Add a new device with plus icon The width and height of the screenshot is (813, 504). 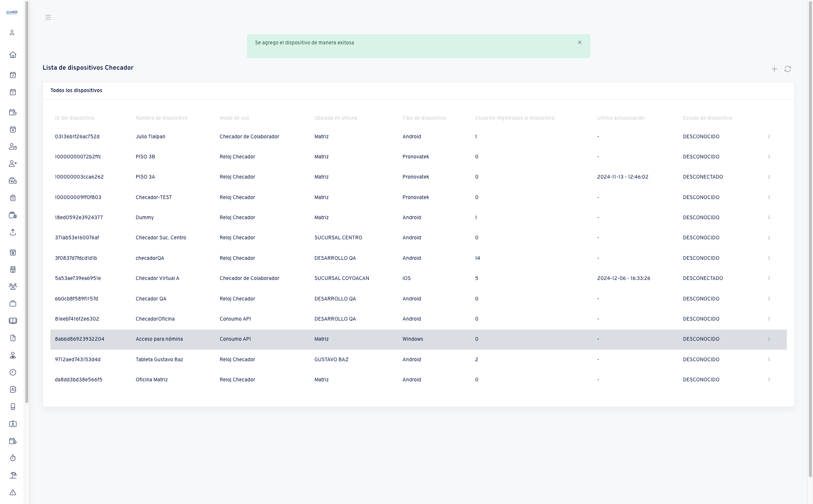click(x=774, y=69)
